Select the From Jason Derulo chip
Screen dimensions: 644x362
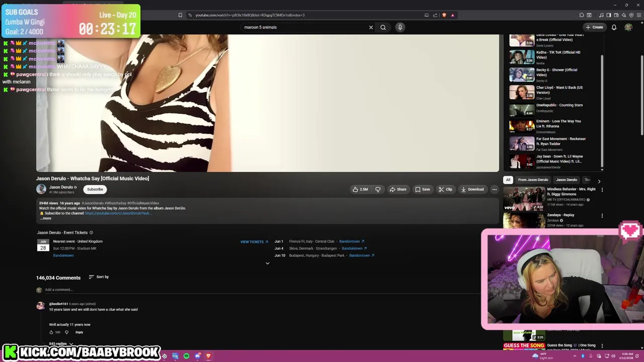point(533,180)
